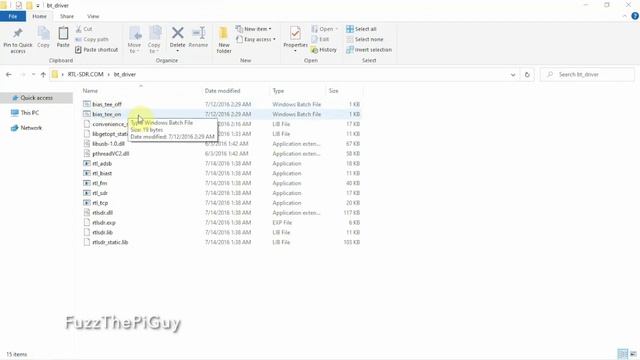
Task: Select the rtl_sdr application
Action: [x=221, y=193]
